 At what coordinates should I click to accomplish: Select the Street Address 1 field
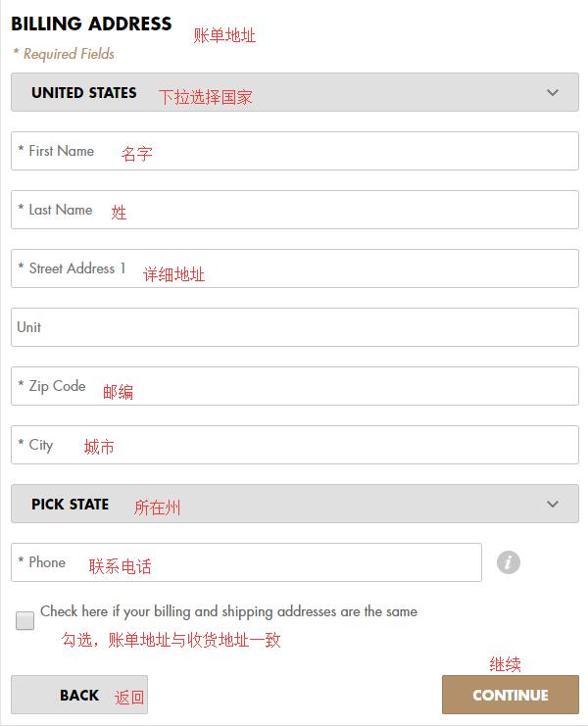tap(294, 268)
